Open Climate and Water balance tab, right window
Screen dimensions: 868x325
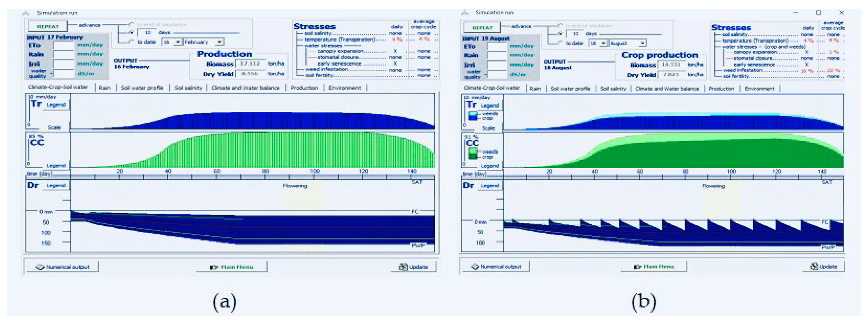(x=667, y=89)
